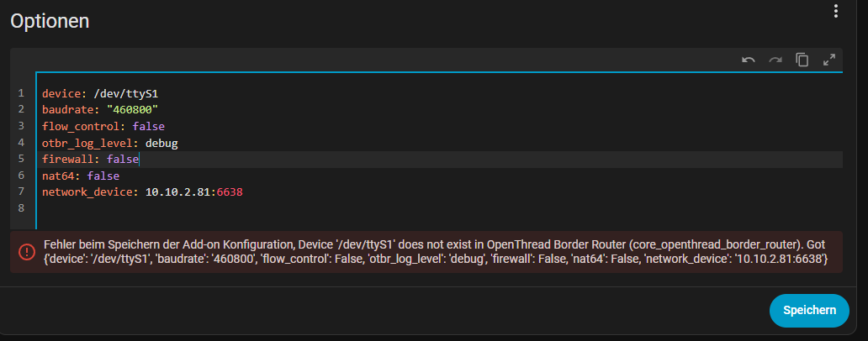Click the flow_control false value
Viewport: 868px width, 341px height.
click(x=149, y=127)
